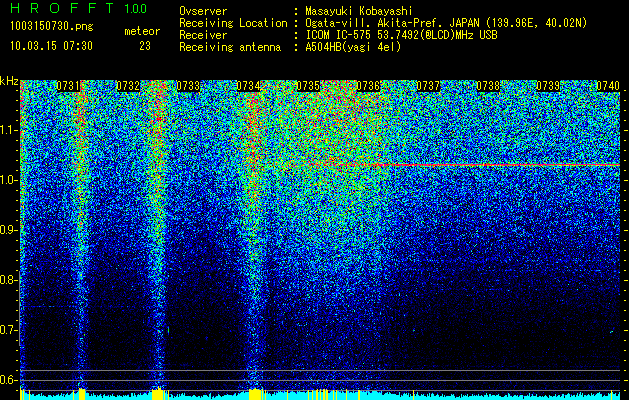Select the 0739 time marker label
This screenshot has width=629, height=400.
(548, 86)
